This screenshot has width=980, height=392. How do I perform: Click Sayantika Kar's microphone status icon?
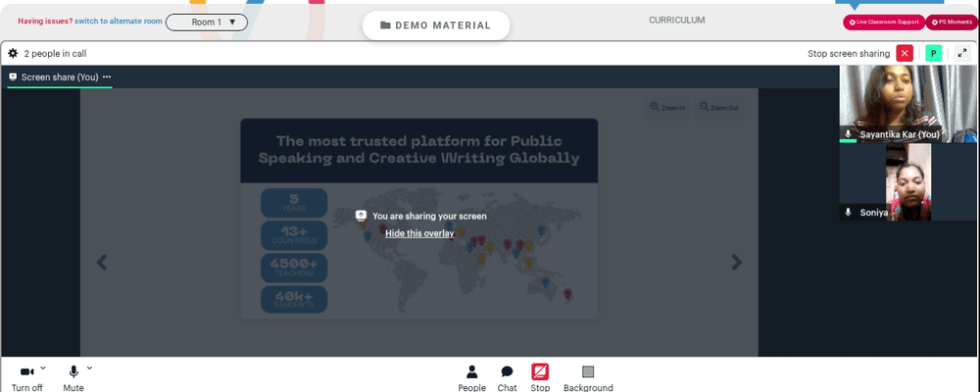click(848, 134)
